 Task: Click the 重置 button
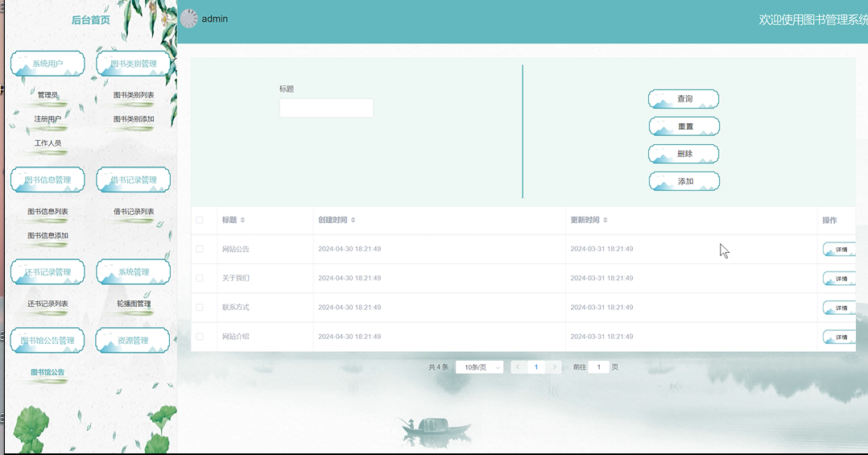click(684, 126)
